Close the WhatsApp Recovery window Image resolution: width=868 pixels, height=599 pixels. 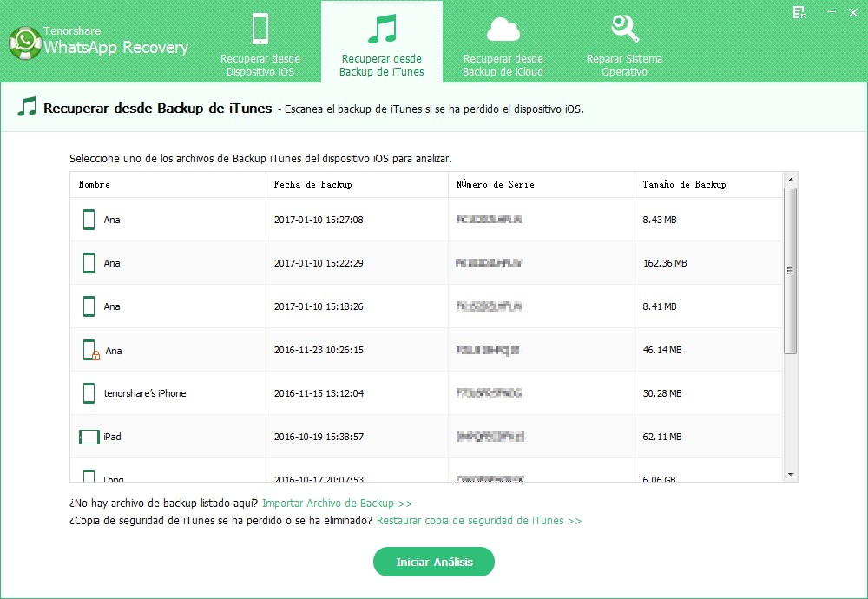pyautogui.click(x=853, y=12)
